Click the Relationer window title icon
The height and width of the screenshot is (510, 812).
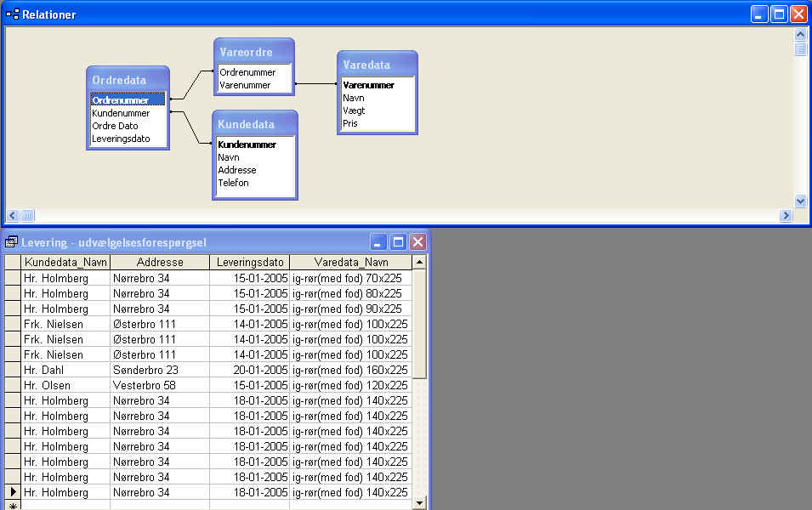coord(12,14)
